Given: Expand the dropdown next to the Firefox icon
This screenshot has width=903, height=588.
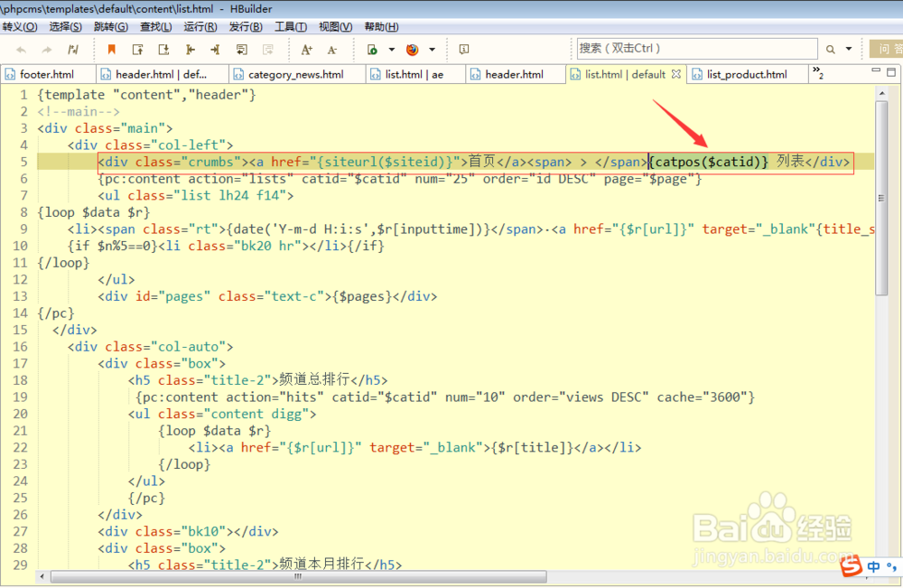Looking at the screenshot, I should click(433, 50).
